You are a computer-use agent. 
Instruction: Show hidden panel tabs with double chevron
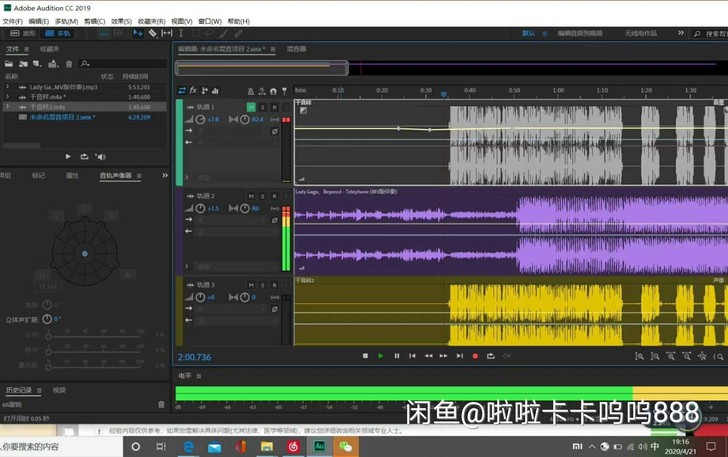point(165,176)
